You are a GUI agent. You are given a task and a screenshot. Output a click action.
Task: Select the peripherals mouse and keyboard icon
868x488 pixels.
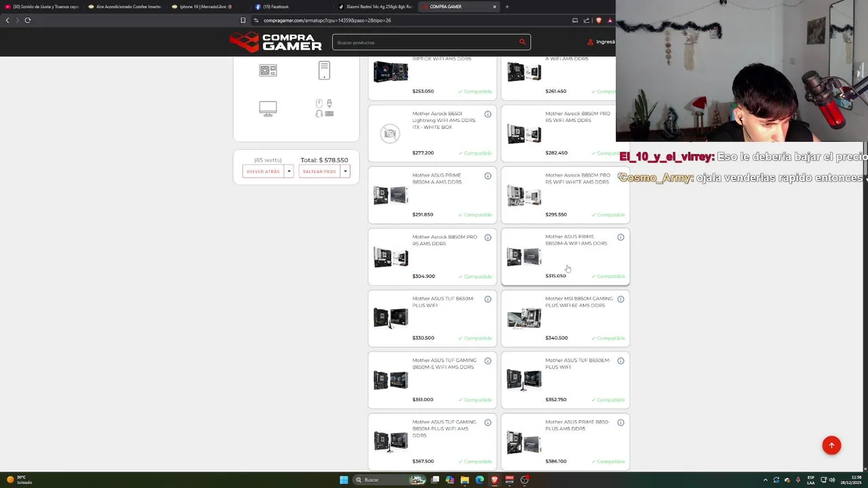click(x=324, y=108)
